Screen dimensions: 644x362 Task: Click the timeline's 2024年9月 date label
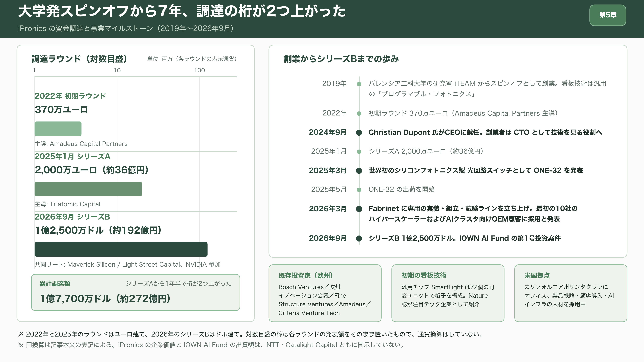click(x=328, y=132)
